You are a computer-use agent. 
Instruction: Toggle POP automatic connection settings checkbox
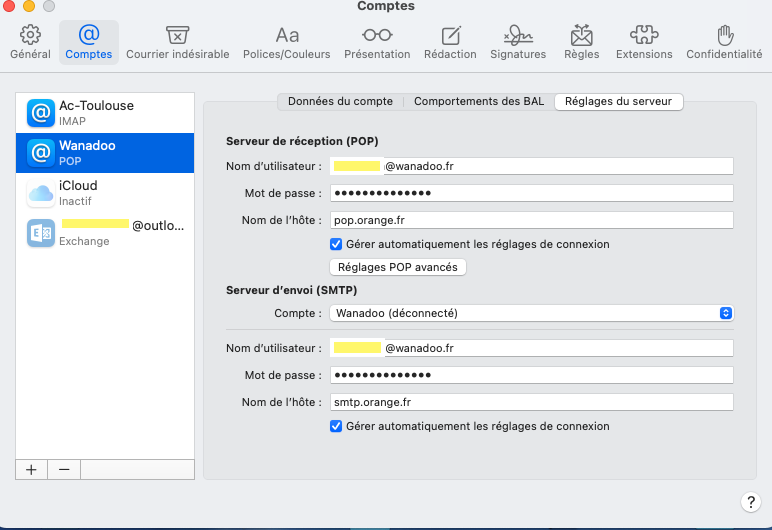pyautogui.click(x=336, y=244)
